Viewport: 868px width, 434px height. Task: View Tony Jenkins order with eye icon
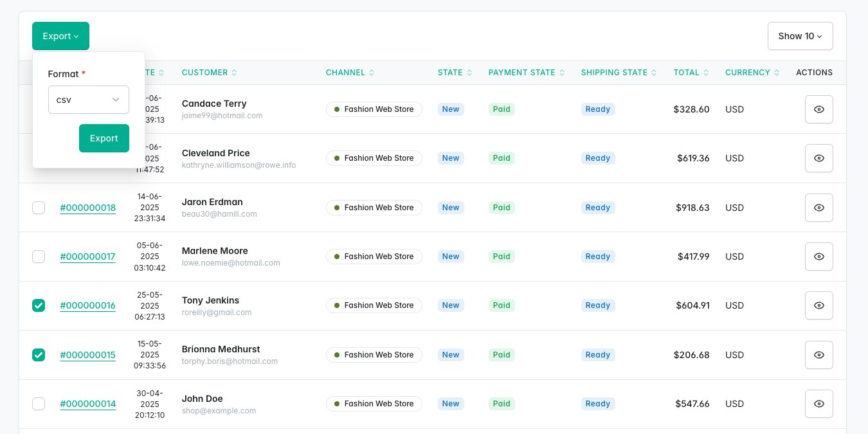coord(818,305)
